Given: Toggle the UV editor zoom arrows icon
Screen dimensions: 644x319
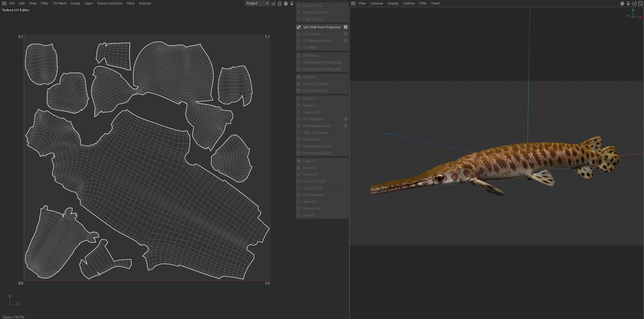Looking at the screenshot, I should pyautogui.click(x=292, y=3).
